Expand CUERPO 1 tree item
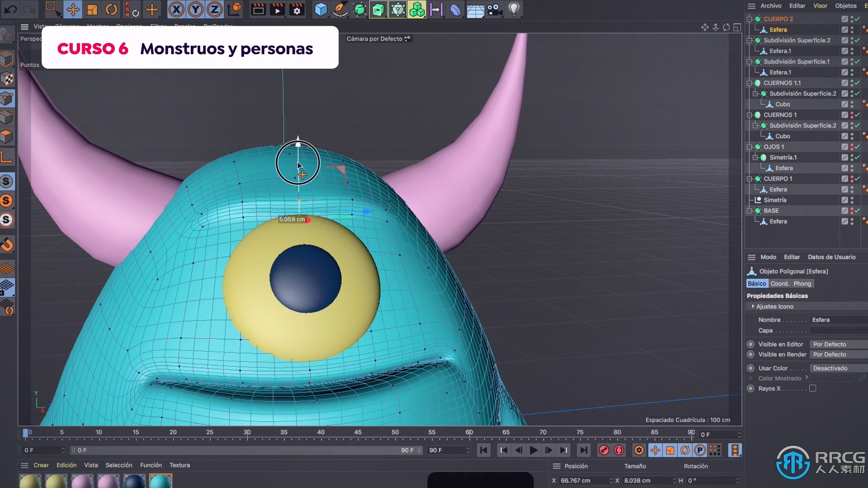The width and height of the screenshot is (868, 488). pyautogui.click(x=750, y=179)
